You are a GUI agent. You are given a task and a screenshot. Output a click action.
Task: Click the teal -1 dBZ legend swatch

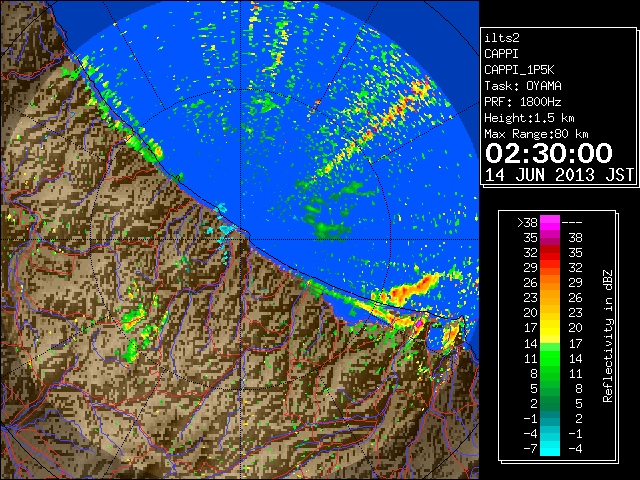coord(550,418)
